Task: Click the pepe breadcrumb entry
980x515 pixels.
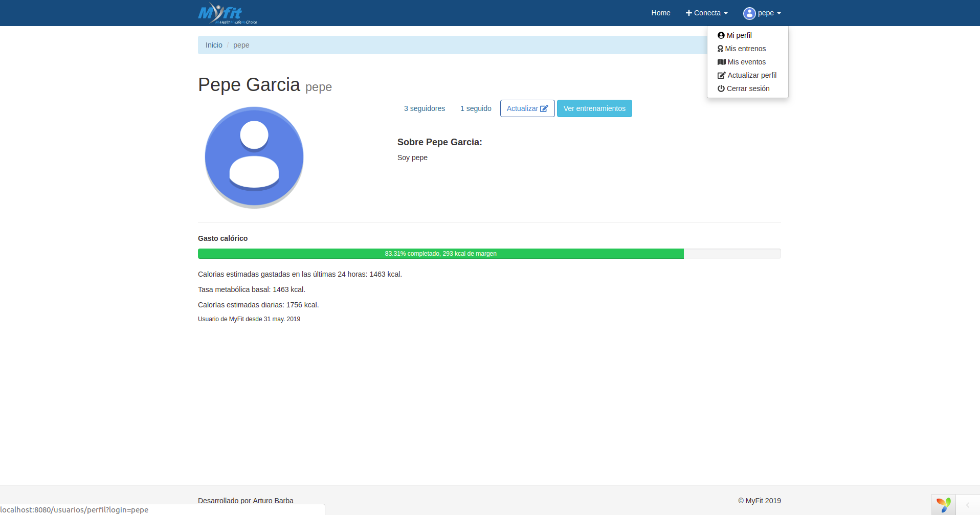Action: pyautogui.click(x=241, y=45)
